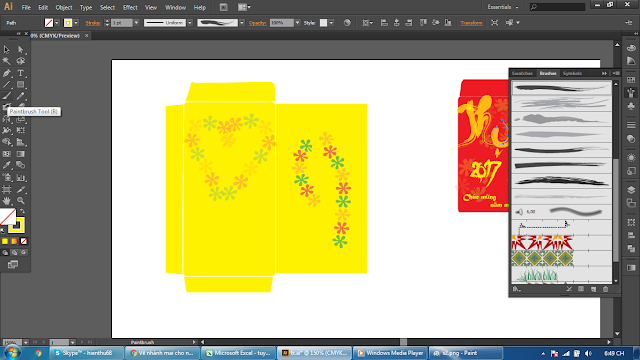The height and width of the screenshot is (360, 640).
Task: Select the Column Graph tool
Action: [x=20, y=178]
